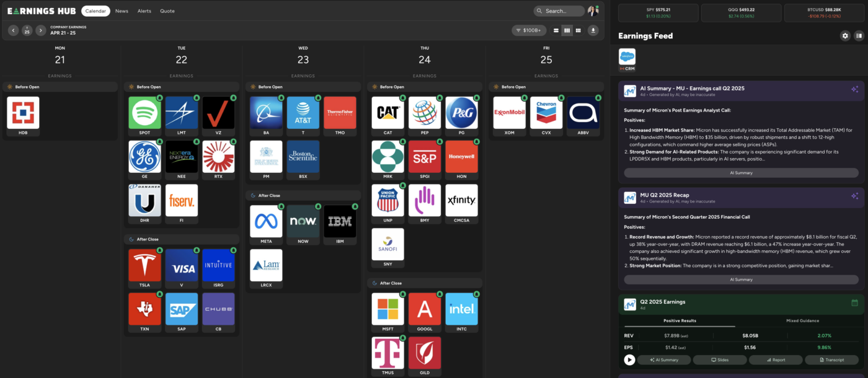
Task: Advance to next week arrow
Action: [40, 30]
